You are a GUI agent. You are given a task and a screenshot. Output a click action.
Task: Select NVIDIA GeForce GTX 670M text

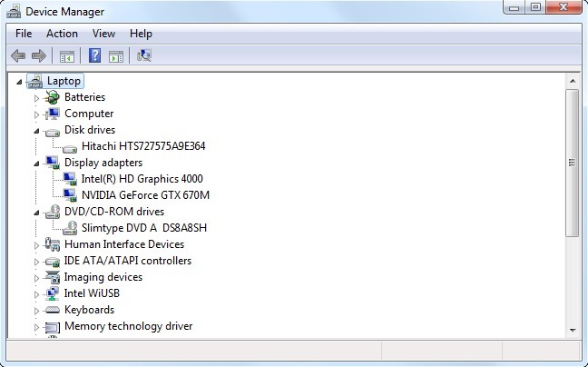click(145, 195)
